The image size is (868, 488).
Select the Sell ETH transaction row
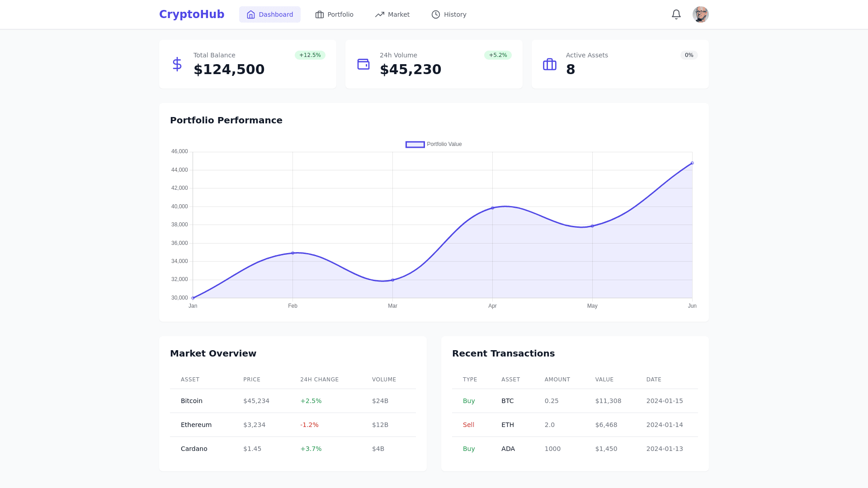(575, 425)
